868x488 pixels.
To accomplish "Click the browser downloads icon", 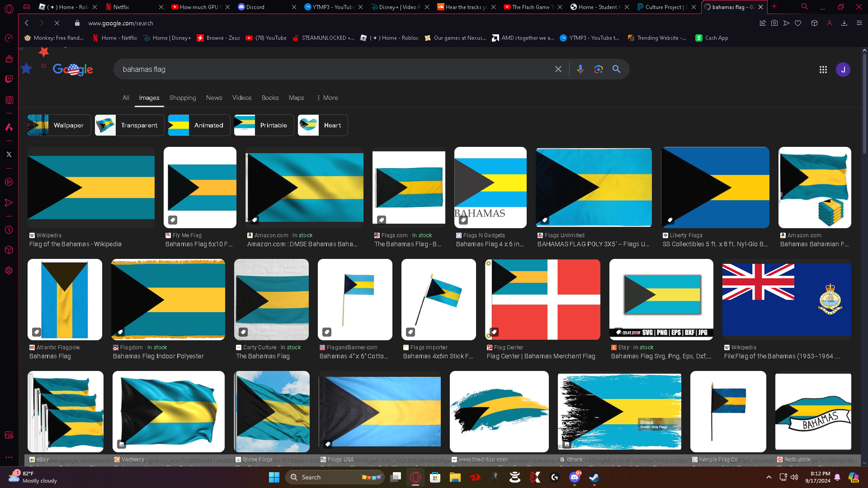I will pyautogui.click(x=844, y=23).
